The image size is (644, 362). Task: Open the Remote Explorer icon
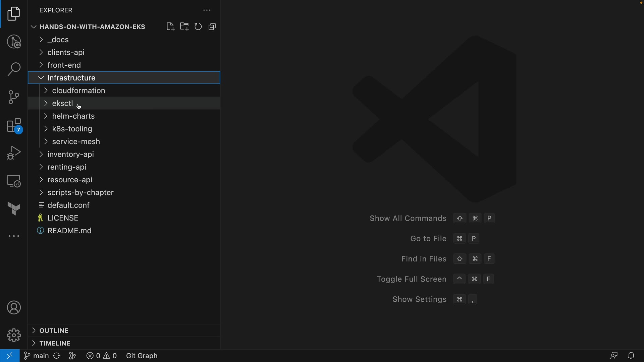click(14, 181)
